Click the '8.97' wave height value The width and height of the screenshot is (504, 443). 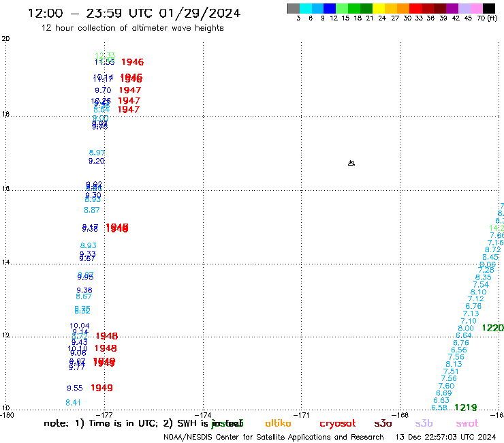pyautogui.click(x=97, y=153)
